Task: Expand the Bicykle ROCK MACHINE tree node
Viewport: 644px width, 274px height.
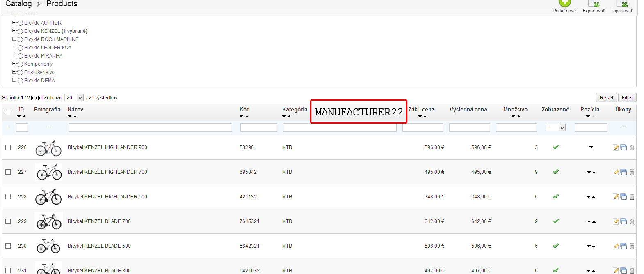Action: [x=14, y=39]
